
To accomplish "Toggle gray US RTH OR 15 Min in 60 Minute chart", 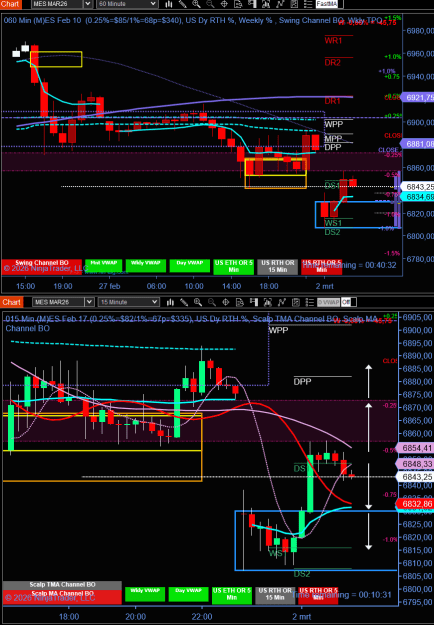I will [277, 266].
